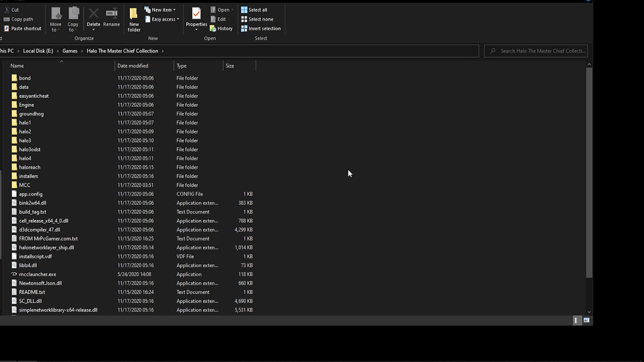Viewport: 644px width, 362px height.
Task: Click Invert selection
Action: pos(261,28)
